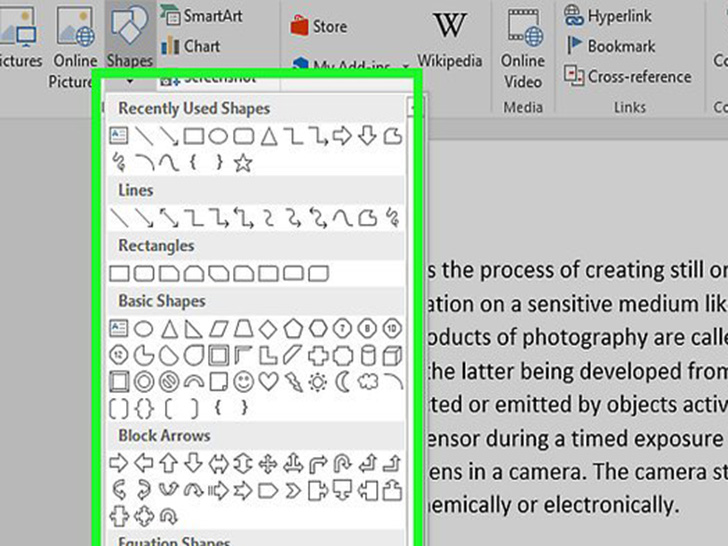Select the 5-point star in Recently Used Shapes
Viewport: 728px width, 546px height.
click(x=243, y=163)
